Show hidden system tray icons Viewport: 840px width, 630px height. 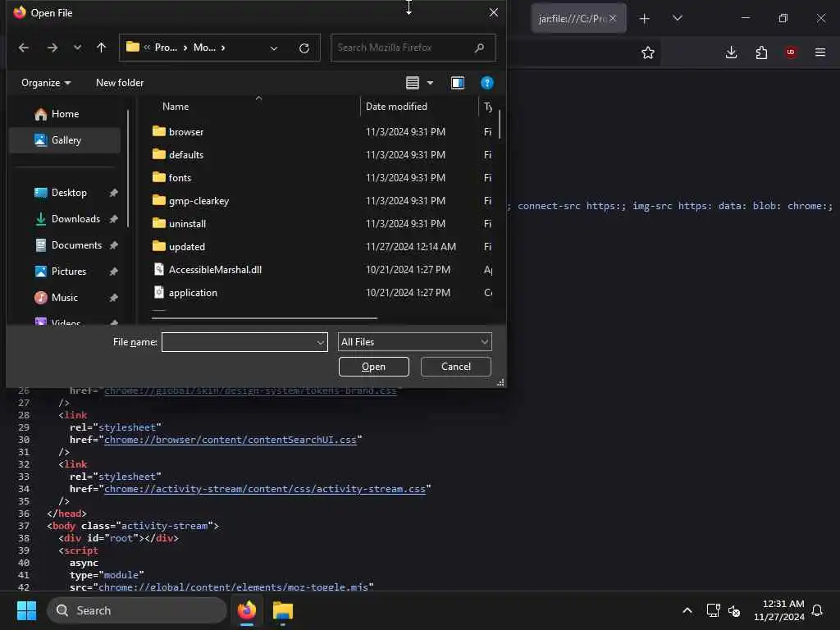pos(687,610)
